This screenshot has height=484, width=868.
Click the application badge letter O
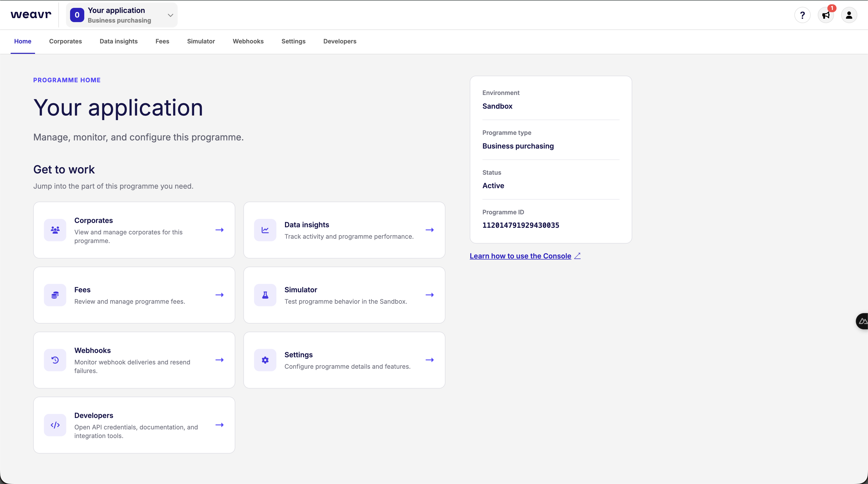pos(77,15)
